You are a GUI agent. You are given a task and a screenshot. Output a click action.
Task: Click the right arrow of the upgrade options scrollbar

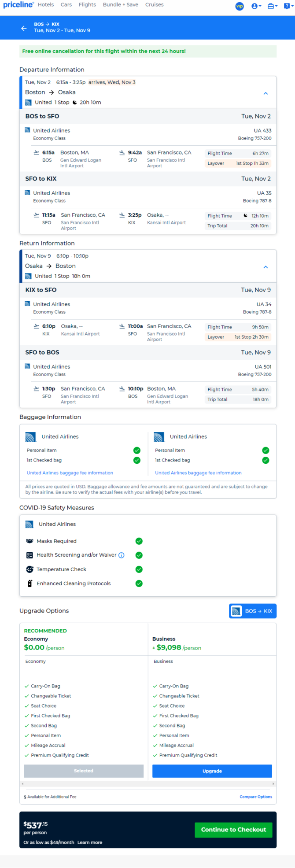point(273,784)
